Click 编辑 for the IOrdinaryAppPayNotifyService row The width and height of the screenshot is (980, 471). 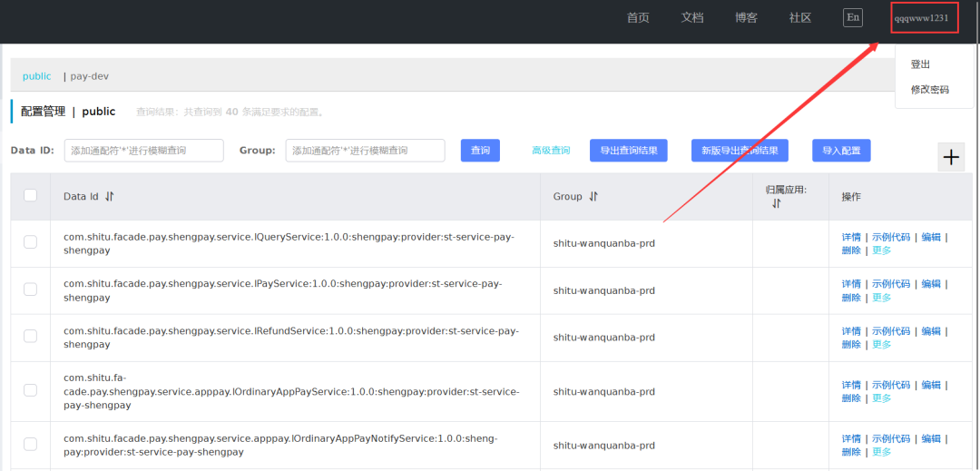931,438
